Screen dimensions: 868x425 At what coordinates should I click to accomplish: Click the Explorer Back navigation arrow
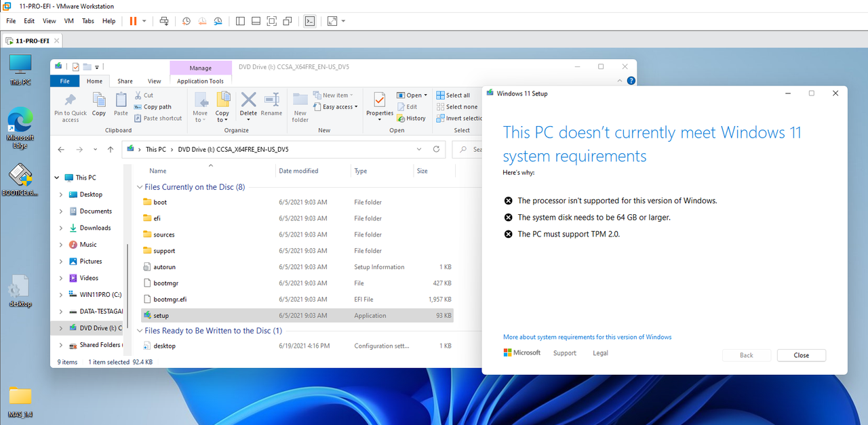(x=61, y=149)
